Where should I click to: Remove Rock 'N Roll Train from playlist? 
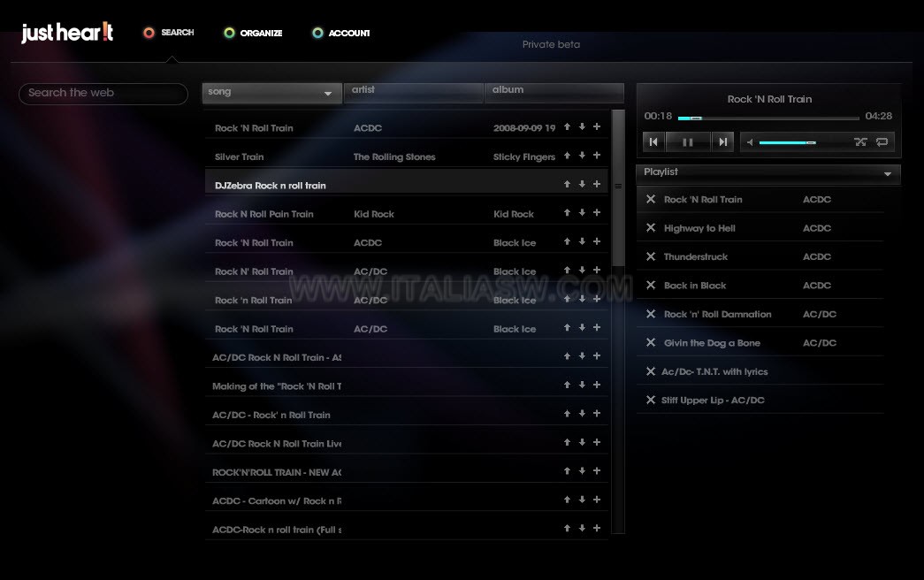pos(651,199)
